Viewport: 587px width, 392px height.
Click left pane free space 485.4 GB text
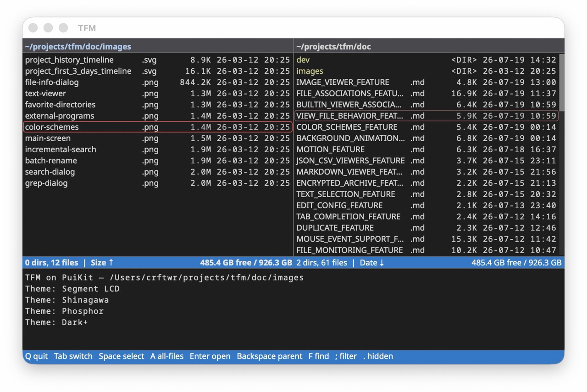point(246,263)
